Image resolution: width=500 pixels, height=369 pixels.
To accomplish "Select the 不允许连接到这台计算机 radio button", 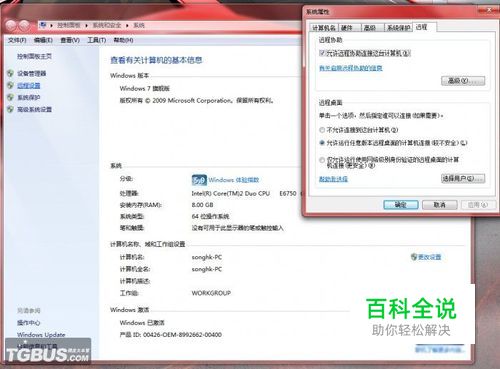I will (322, 130).
